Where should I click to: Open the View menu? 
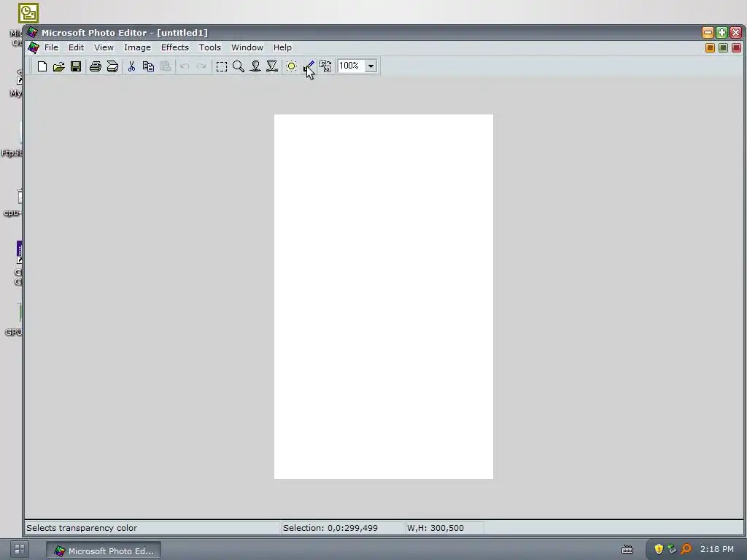(104, 47)
